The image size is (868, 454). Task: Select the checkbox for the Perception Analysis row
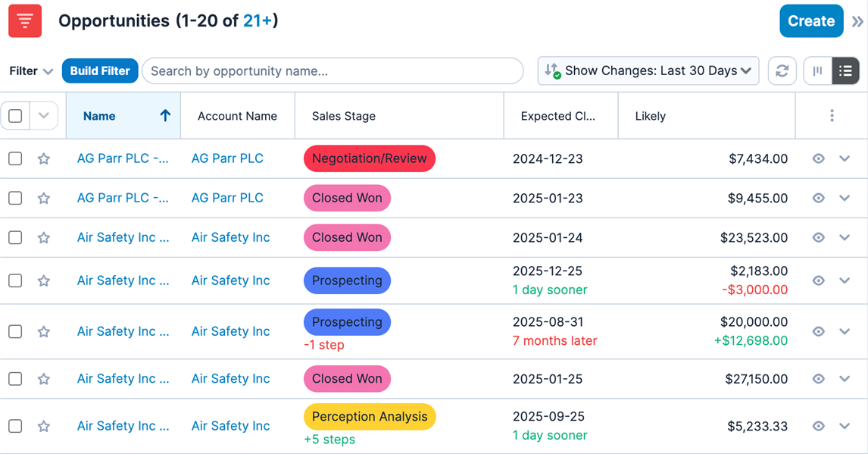(15, 425)
